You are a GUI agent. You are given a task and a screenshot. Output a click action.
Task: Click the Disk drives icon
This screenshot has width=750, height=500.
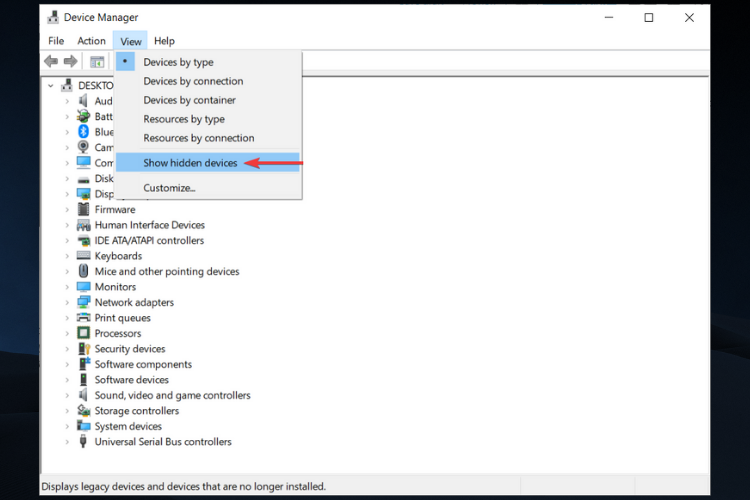click(84, 179)
